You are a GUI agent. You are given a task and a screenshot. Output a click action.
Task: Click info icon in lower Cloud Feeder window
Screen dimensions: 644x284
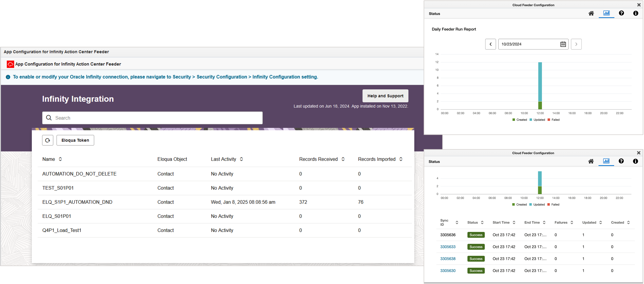pos(635,161)
